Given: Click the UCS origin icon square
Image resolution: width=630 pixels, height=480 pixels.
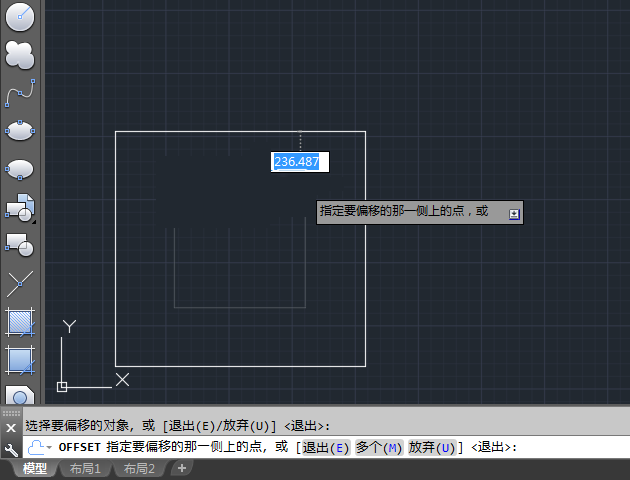Looking at the screenshot, I should pyautogui.click(x=62, y=387).
